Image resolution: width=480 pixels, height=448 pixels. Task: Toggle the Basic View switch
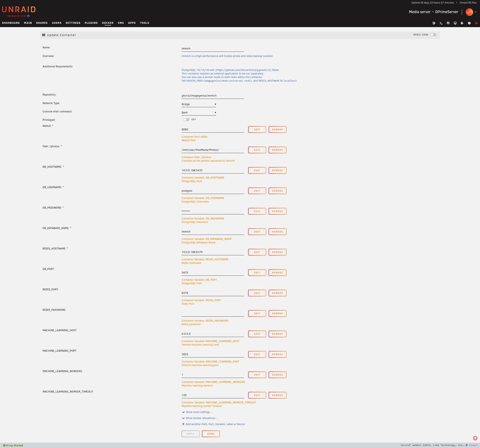tap(433, 35)
